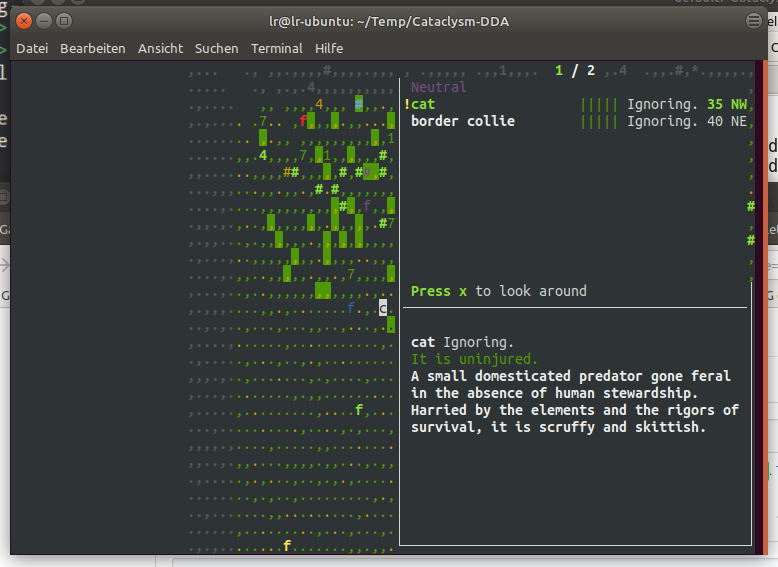The height and width of the screenshot is (567, 778).
Task: Click 'Press x to look around' hint
Action: click(x=499, y=291)
